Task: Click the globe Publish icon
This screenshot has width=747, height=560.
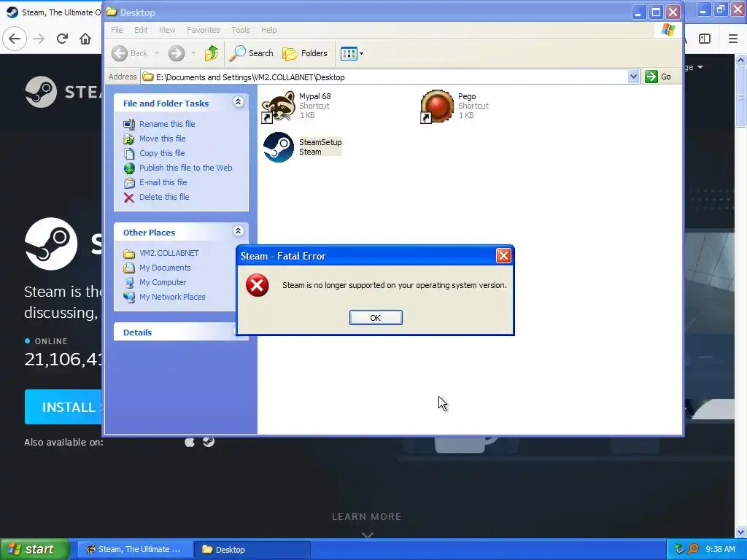Action: point(128,168)
